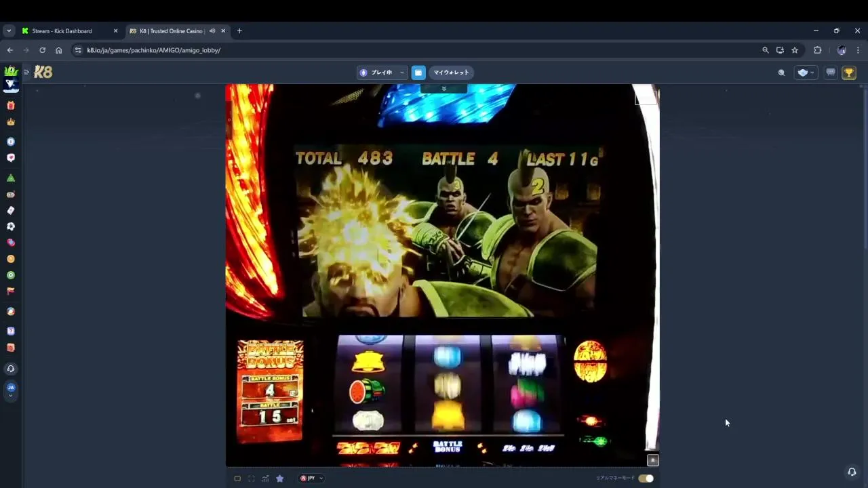Open the JPY currency dropdown below game
The height and width of the screenshot is (488, 868).
point(312,479)
